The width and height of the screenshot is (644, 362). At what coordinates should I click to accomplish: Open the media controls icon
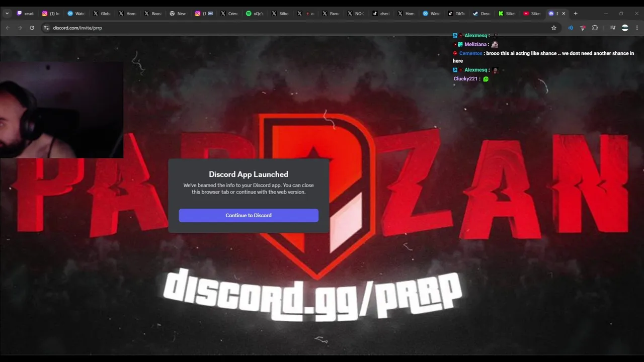pos(613,28)
